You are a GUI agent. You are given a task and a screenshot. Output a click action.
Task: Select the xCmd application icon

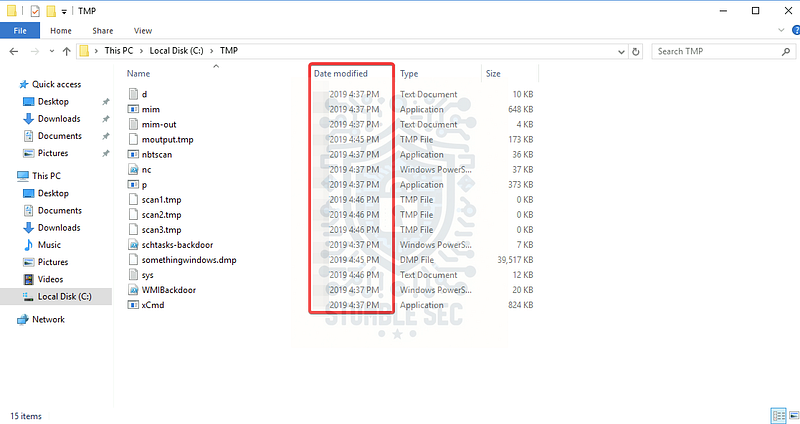(x=133, y=305)
